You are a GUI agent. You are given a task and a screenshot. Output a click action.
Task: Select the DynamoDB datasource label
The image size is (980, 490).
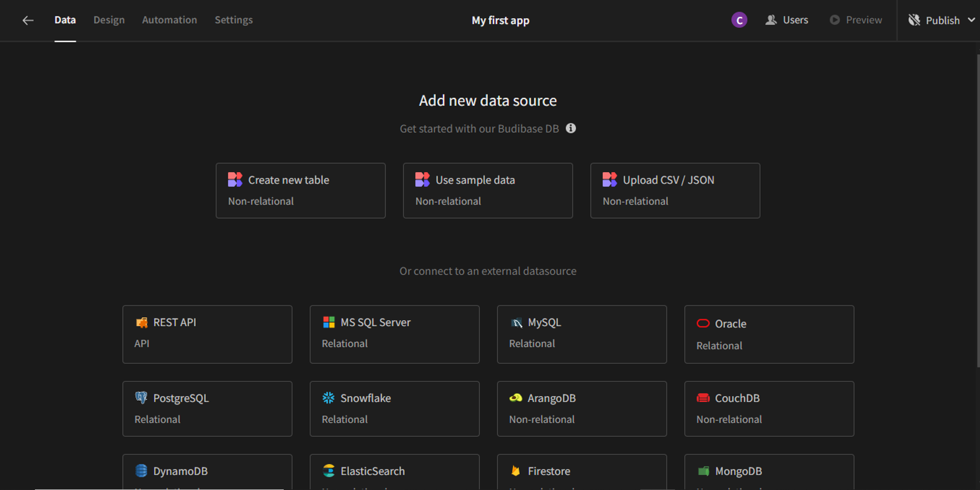click(x=180, y=471)
